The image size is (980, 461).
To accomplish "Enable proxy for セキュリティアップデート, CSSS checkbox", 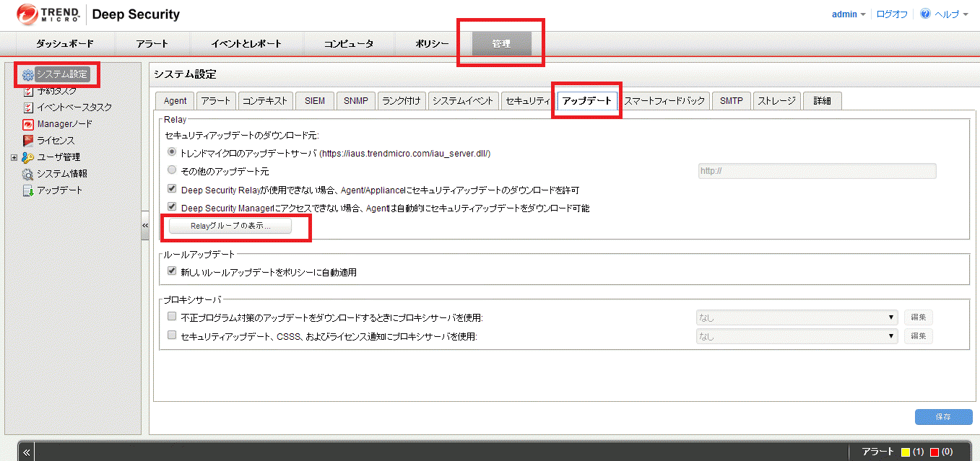I will pos(172,335).
